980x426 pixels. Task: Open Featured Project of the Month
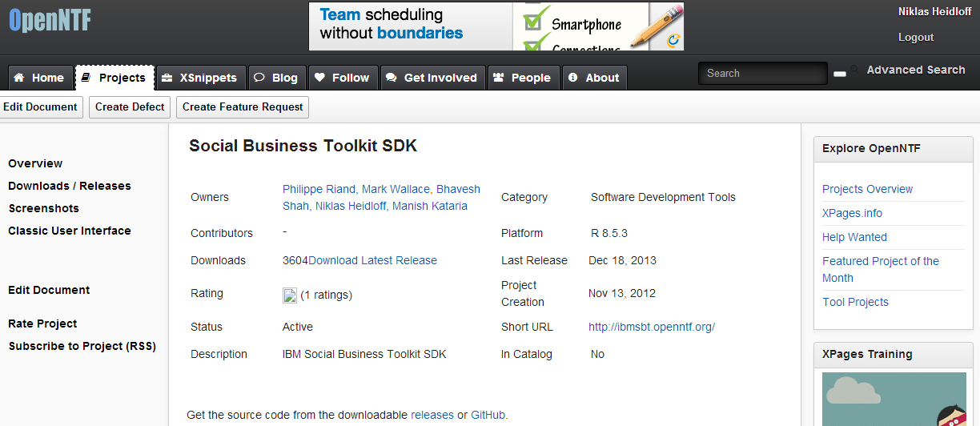pyautogui.click(x=881, y=269)
